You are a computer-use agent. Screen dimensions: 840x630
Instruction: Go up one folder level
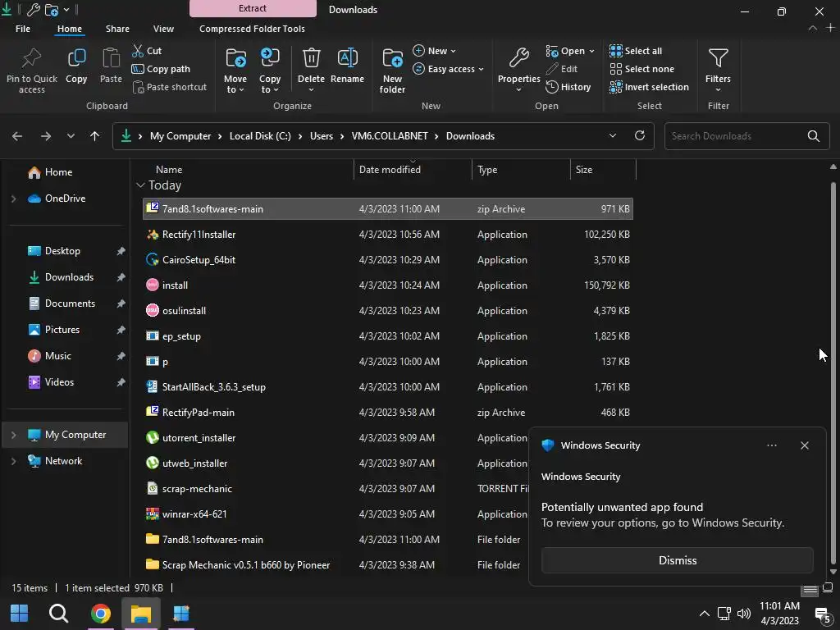click(95, 136)
